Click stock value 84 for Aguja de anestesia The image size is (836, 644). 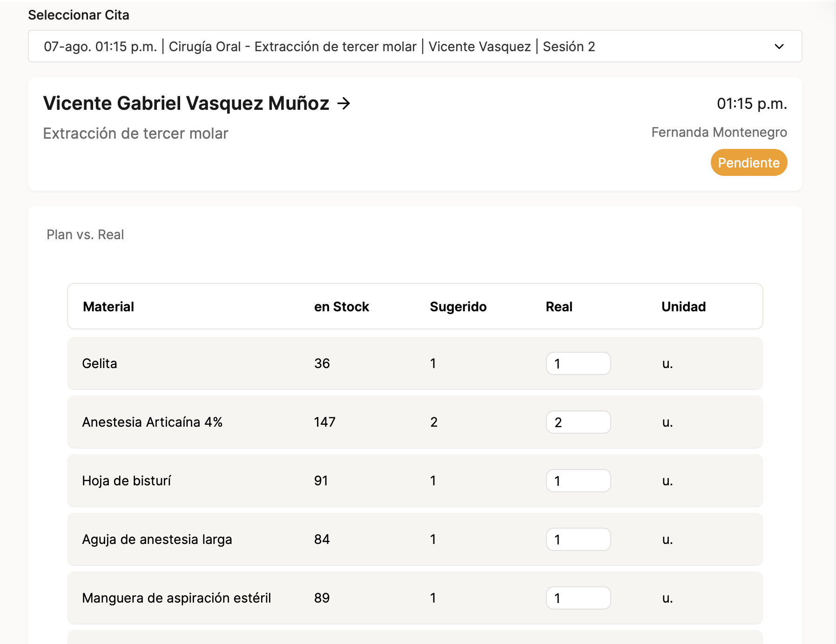click(322, 539)
